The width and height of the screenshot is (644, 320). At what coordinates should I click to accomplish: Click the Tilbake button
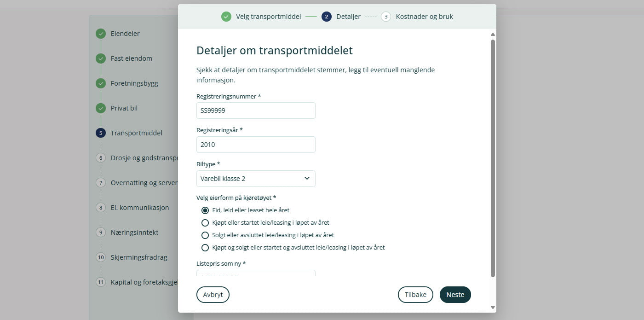(x=415, y=295)
